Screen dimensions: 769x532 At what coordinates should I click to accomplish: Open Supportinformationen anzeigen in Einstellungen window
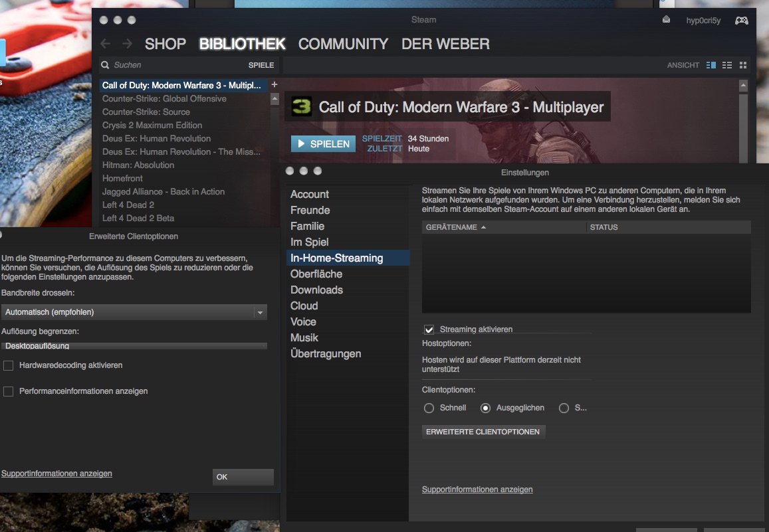(477, 489)
